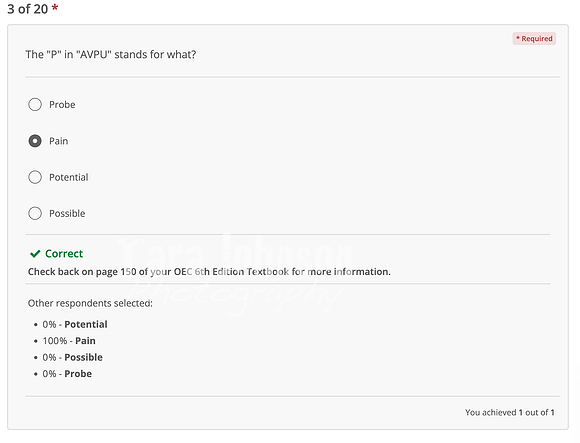Select the Pain radio button
Viewport: 580px width, 443px height.
coord(35,141)
